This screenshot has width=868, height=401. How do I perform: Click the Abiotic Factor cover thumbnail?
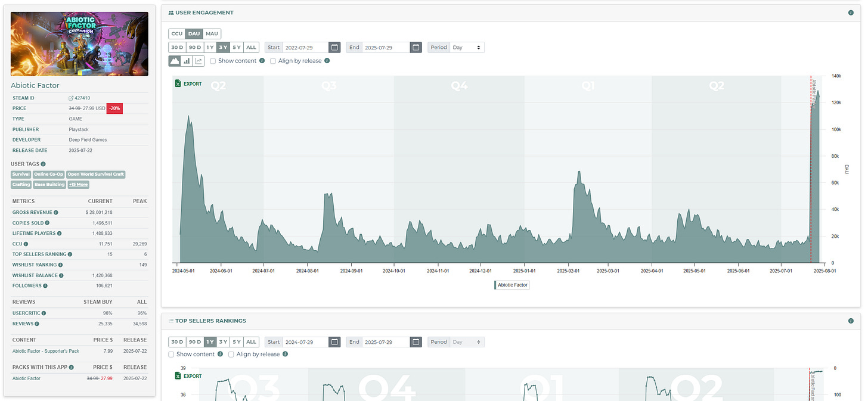pos(79,44)
